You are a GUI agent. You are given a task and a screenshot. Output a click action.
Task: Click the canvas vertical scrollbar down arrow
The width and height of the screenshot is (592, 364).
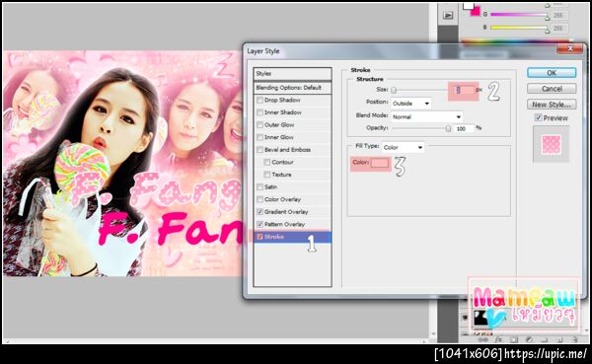[x=433, y=334]
